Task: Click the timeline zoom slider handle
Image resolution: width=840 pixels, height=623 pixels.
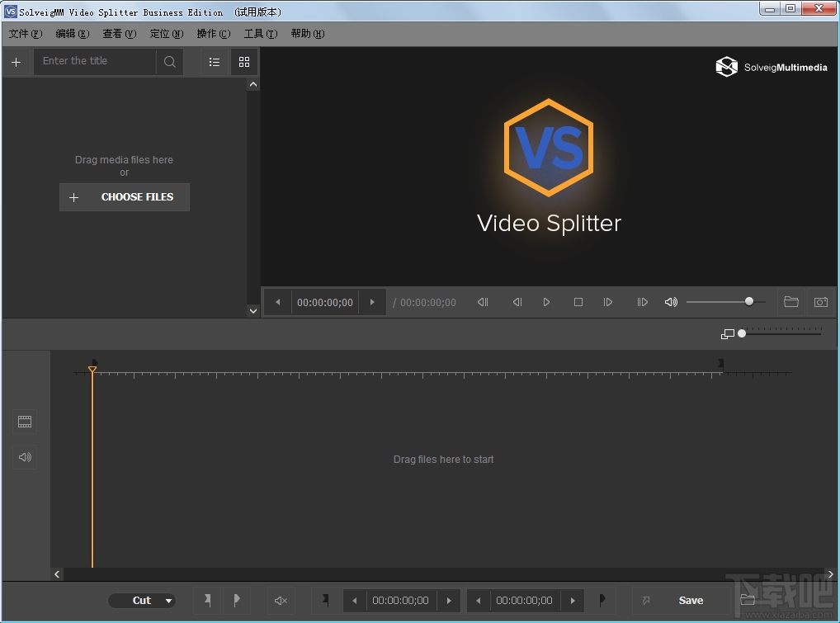Action: pos(742,333)
